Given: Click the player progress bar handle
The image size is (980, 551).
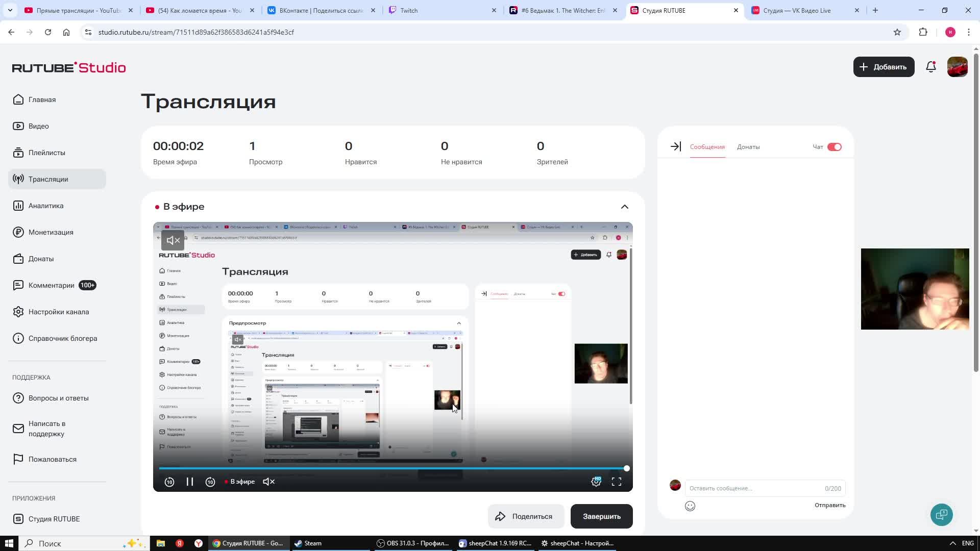Looking at the screenshot, I should pos(626,468).
